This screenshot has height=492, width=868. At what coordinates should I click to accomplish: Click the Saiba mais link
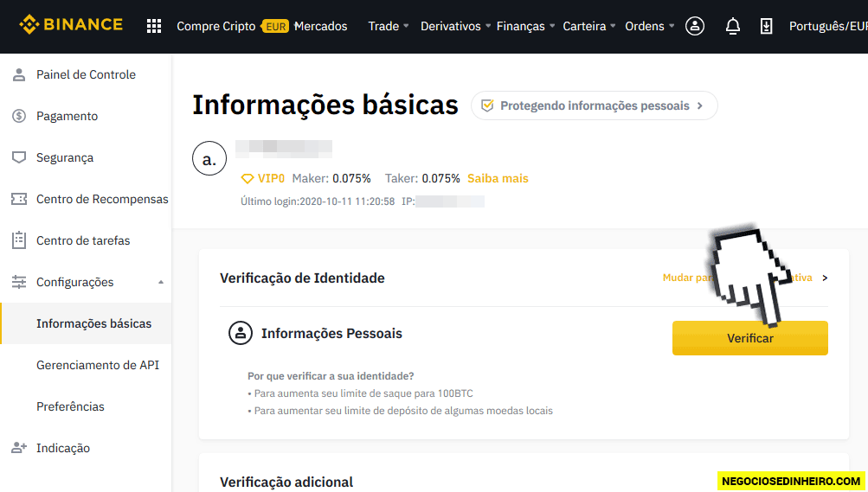pyautogui.click(x=498, y=179)
